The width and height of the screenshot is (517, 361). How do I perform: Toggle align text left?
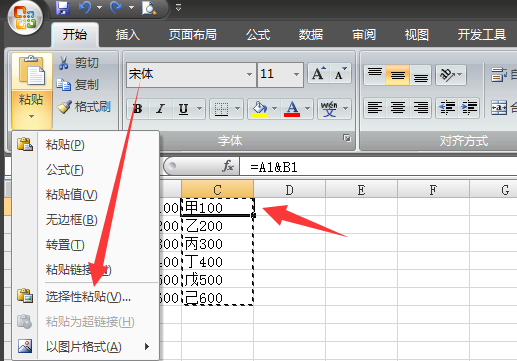coord(375,108)
